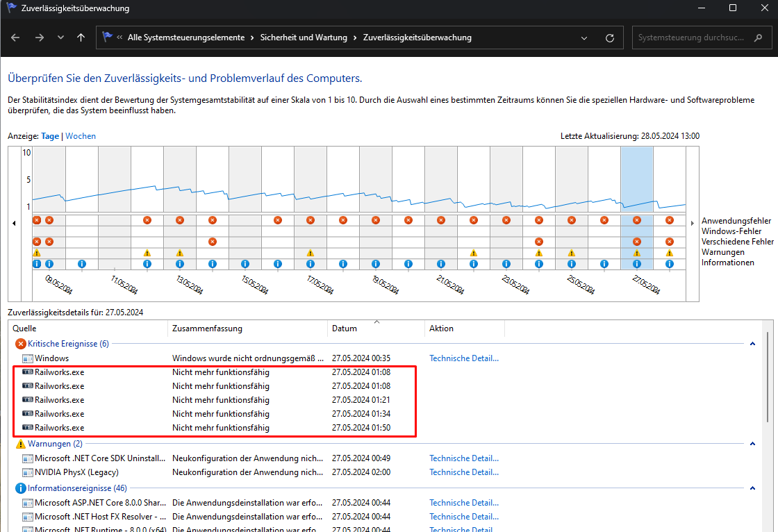This screenshot has width=778, height=532.
Task: Collapse the Kritische Ereignisse group
Action: [751, 344]
